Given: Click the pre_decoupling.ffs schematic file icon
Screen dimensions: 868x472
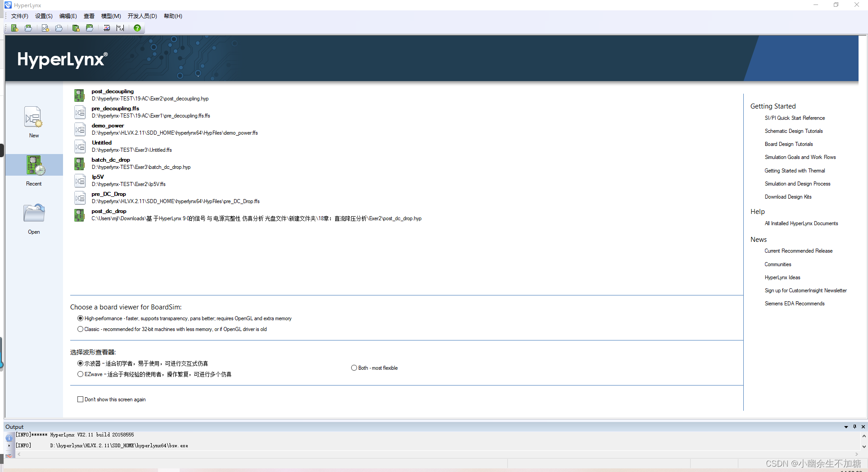Looking at the screenshot, I should [x=80, y=112].
